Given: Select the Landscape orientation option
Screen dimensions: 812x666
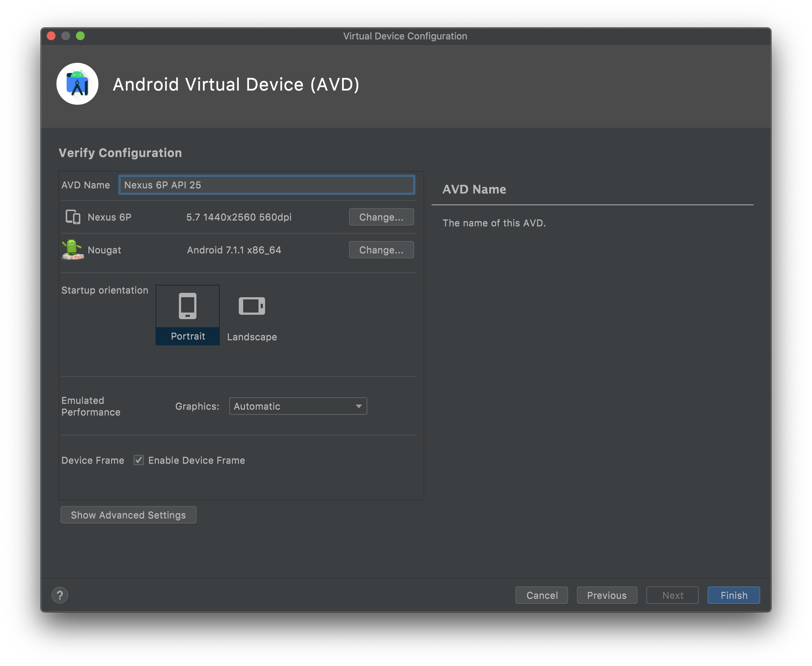Looking at the screenshot, I should [252, 315].
